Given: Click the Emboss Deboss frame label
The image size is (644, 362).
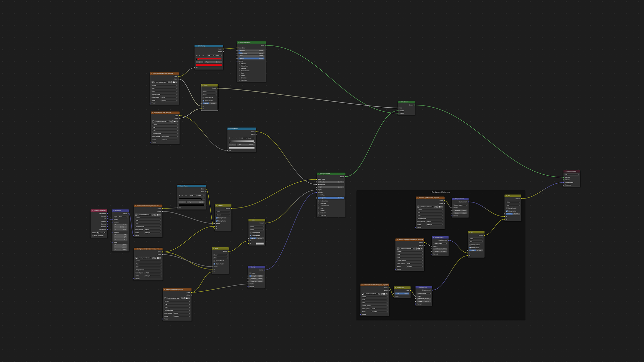Looking at the screenshot, I should 440,192.
